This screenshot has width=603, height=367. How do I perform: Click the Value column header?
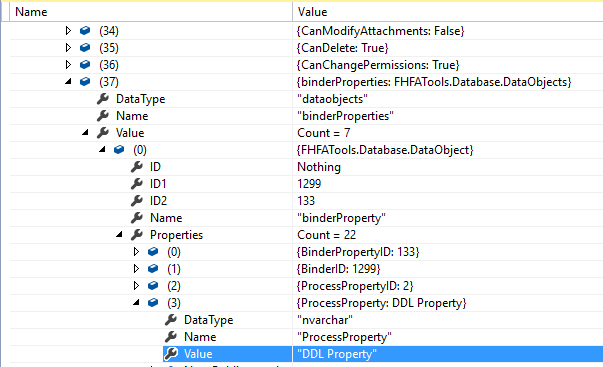coord(448,12)
